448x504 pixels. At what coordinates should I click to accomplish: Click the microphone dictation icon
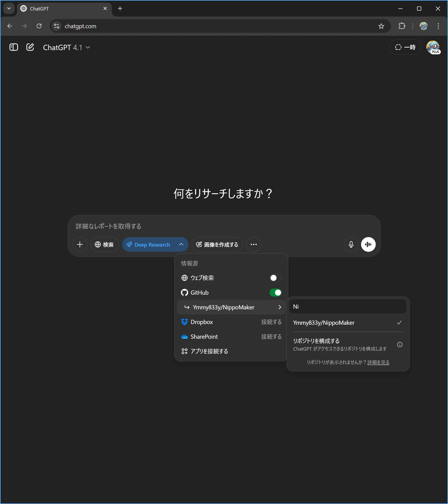click(x=351, y=244)
